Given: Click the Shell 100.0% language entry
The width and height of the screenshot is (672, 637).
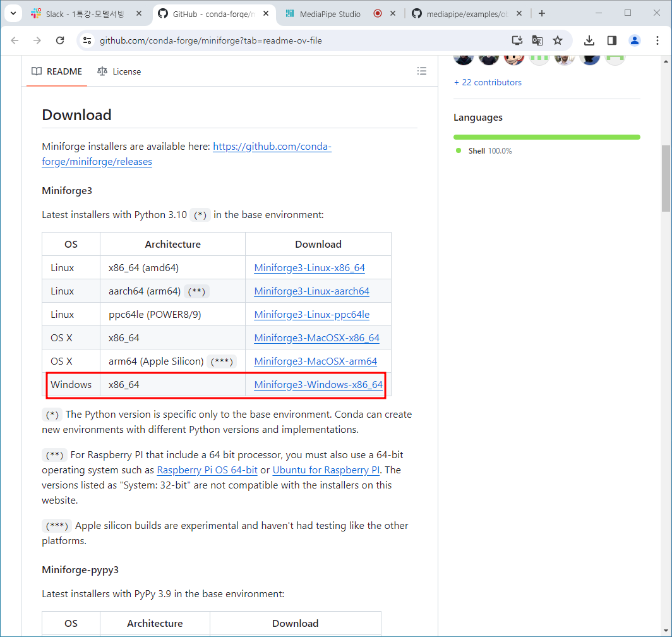Looking at the screenshot, I should 484,151.
